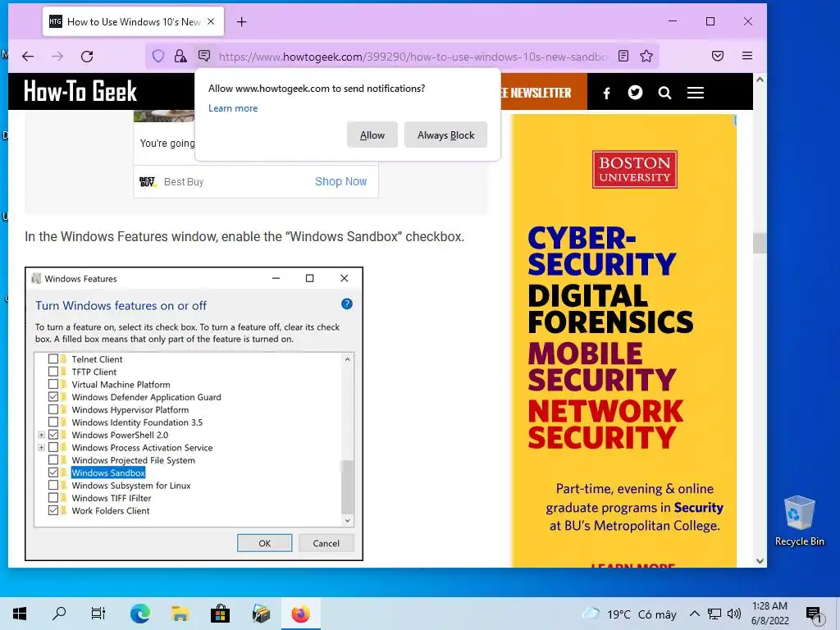The height and width of the screenshot is (630, 840).
Task: Click the page scrollbar down arrow
Action: click(x=760, y=561)
